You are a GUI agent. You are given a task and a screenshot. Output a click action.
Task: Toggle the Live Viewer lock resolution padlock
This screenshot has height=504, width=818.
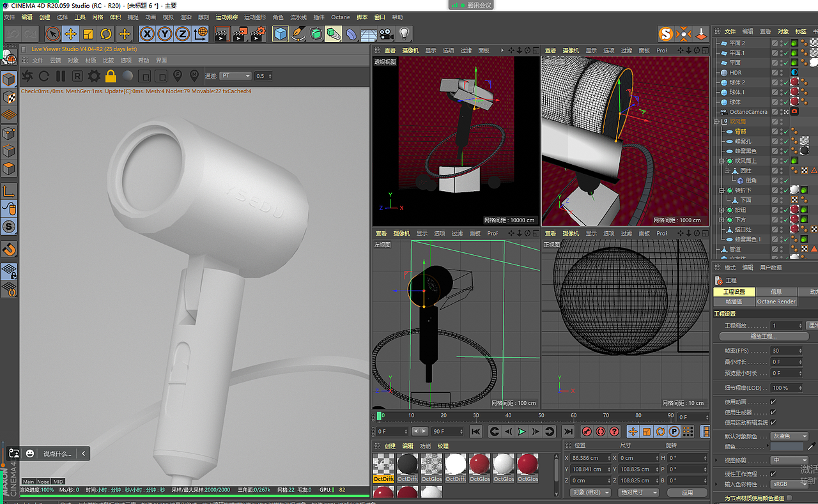pyautogui.click(x=111, y=77)
